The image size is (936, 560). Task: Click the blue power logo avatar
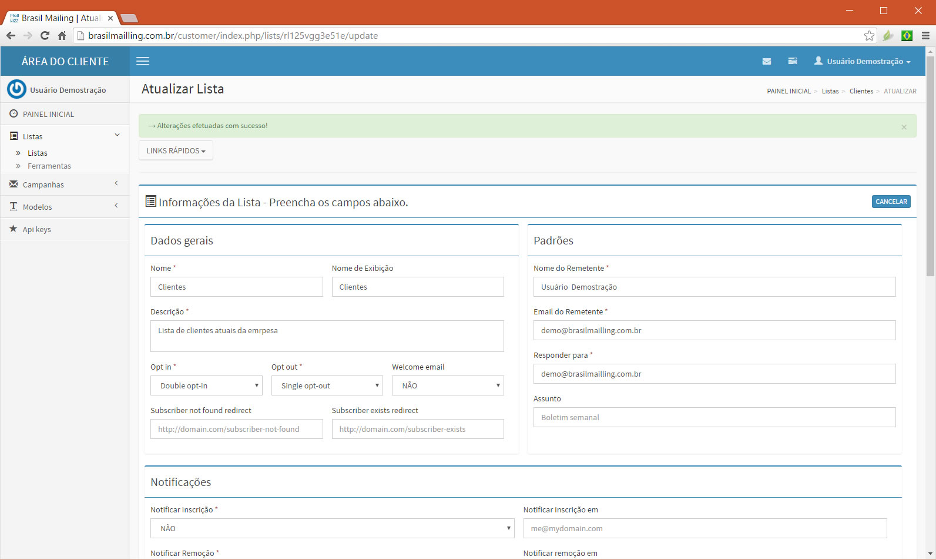tap(16, 89)
